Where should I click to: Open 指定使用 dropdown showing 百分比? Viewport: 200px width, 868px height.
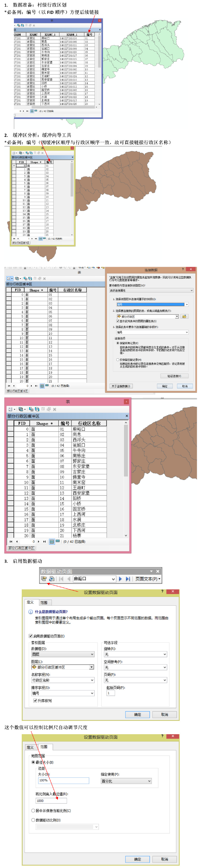point(126,781)
